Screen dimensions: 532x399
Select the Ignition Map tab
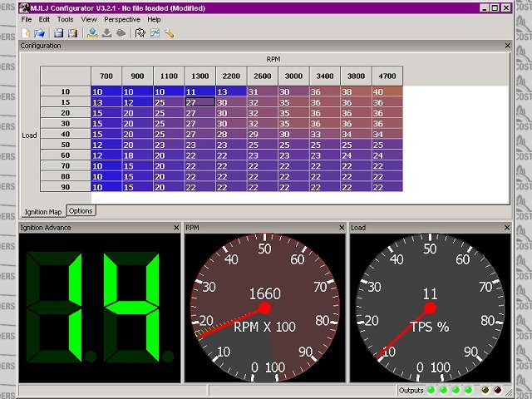[43, 211]
